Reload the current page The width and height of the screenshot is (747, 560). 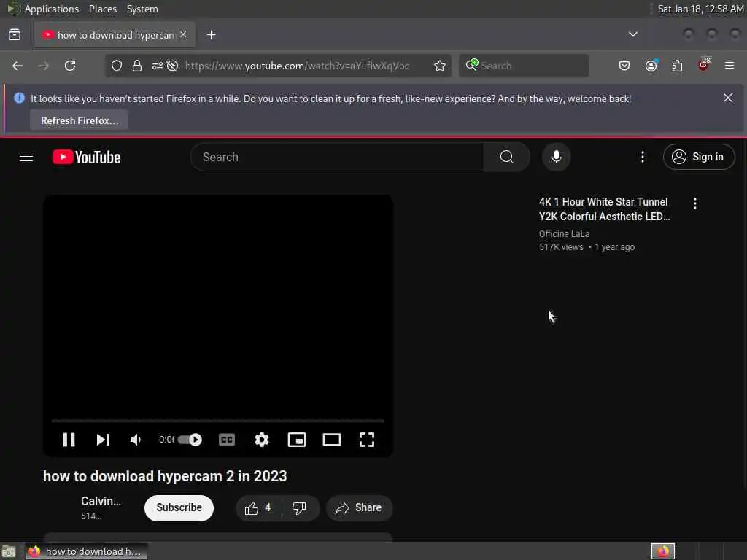click(x=70, y=66)
